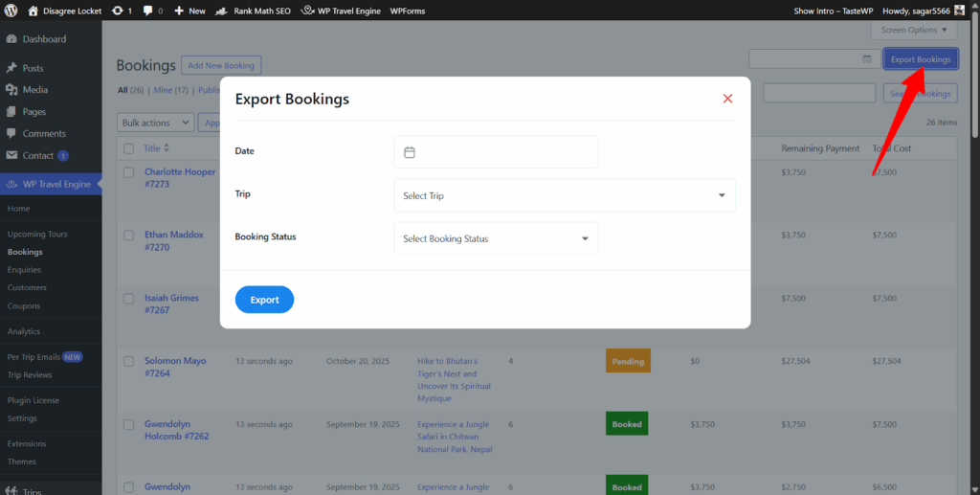
Task: Close the Export Bookings dialog with red X
Action: coord(727,99)
